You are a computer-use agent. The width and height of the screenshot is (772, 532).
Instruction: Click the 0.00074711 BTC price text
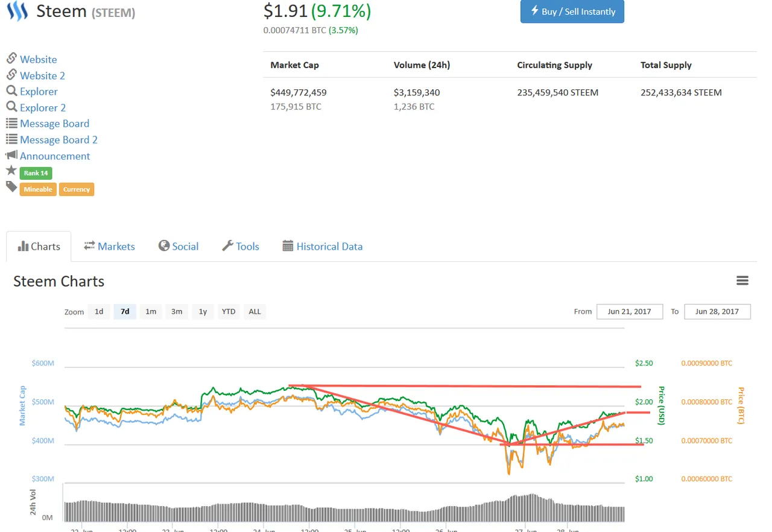(x=295, y=30)
